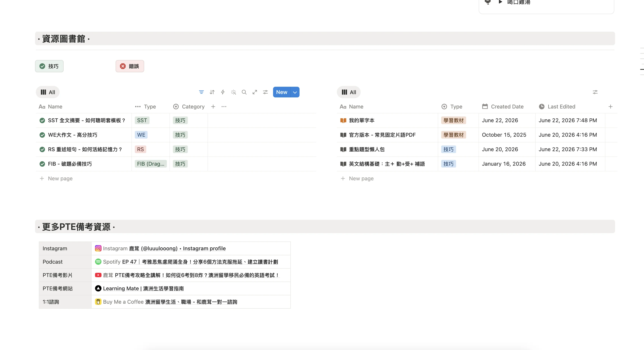Select the All view tab of left database
Image resolution: width=644 pixels, height=350 pixels.
tap(48, 92)
